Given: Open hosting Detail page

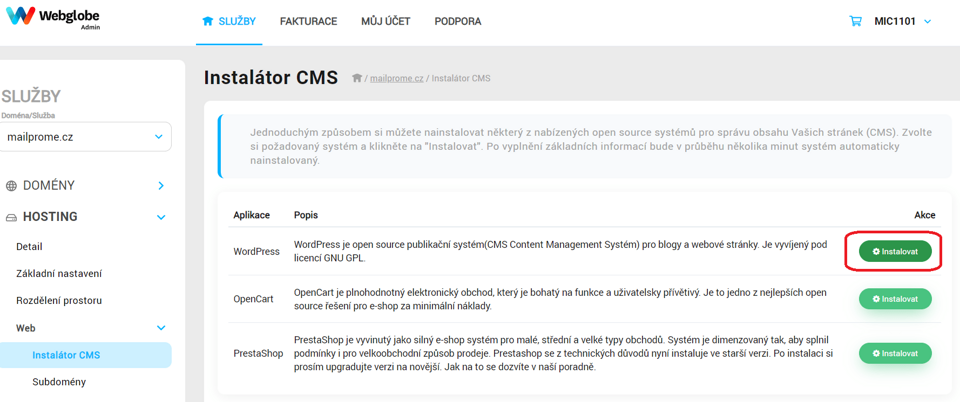Looking at the screenshot, I should point(29,247).
